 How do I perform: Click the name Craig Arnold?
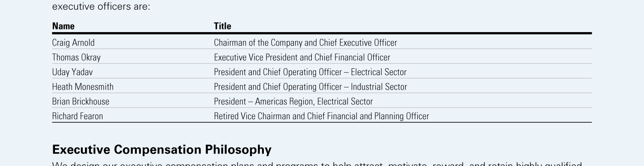pos(73,43)
